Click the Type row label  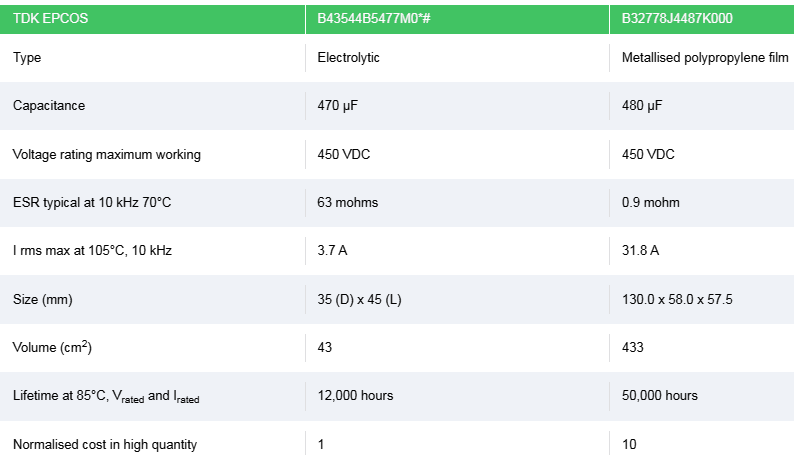(x=27, y=58)
